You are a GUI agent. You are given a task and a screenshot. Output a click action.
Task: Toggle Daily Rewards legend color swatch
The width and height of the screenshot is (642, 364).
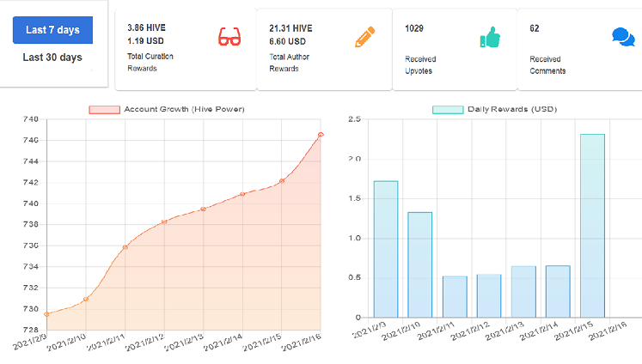(x=448, y=110)
